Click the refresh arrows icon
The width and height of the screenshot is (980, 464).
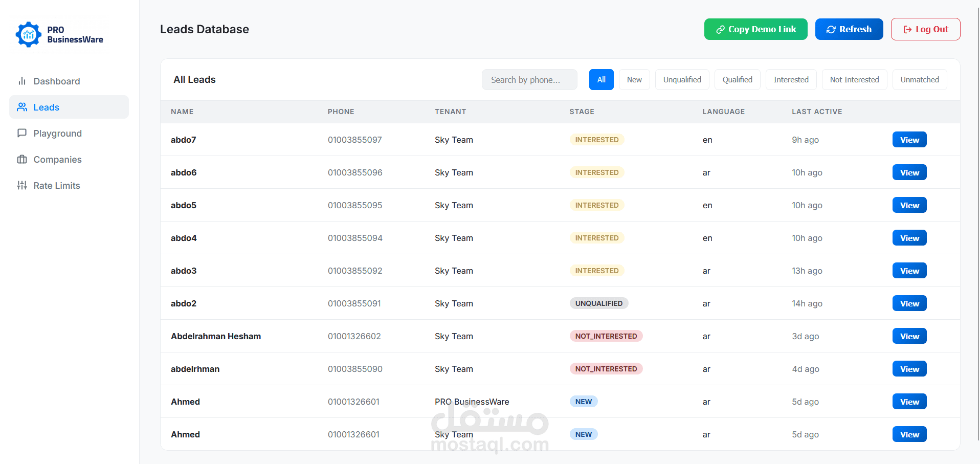click(x=831, y=29)
